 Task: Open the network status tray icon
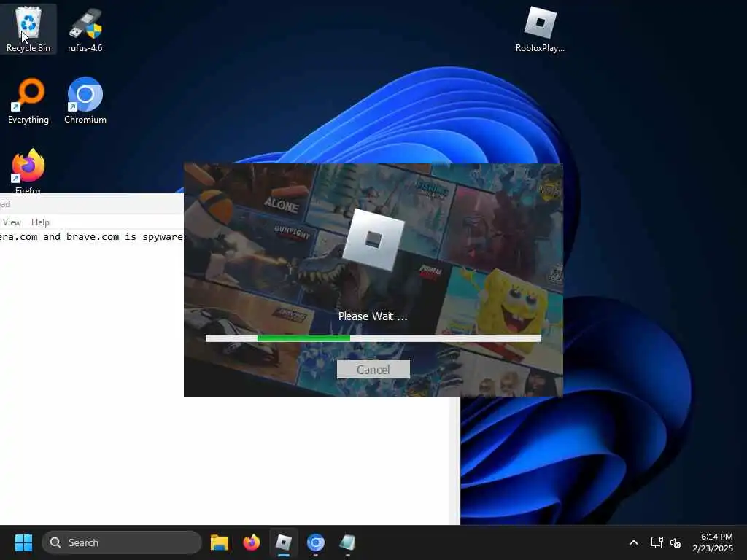[657, 542]
